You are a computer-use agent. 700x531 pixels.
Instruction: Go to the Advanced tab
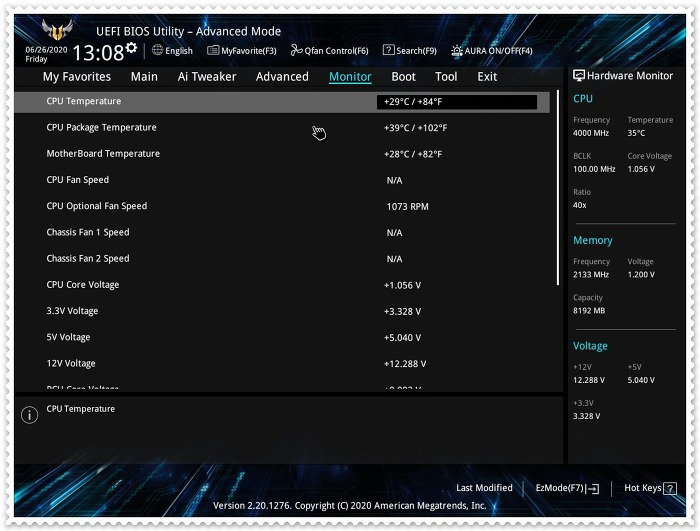tap(282, 77)
